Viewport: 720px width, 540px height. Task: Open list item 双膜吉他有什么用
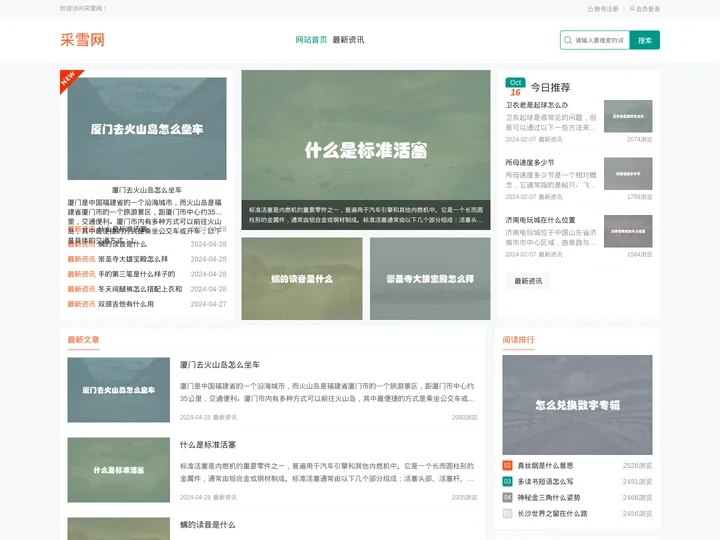126,304
